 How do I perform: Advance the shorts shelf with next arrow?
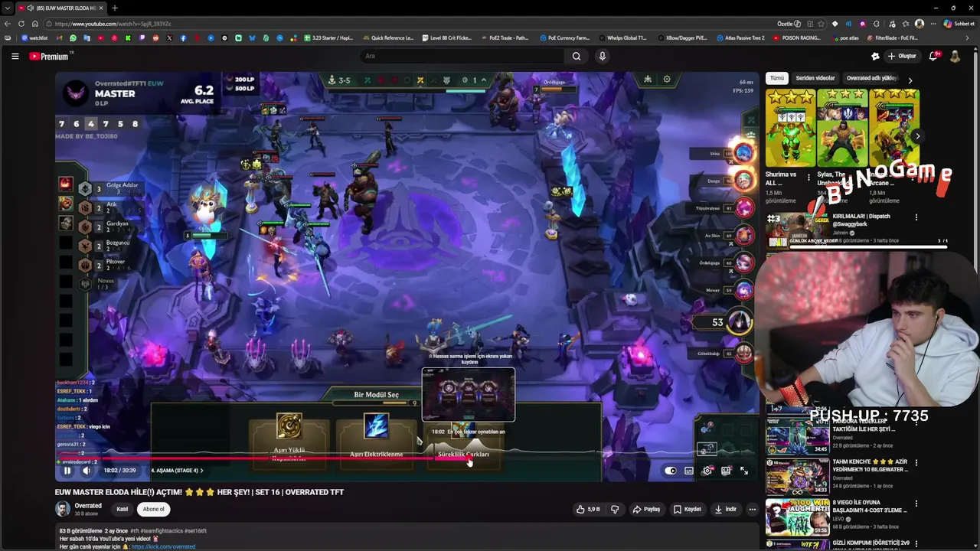coord(918,136)
